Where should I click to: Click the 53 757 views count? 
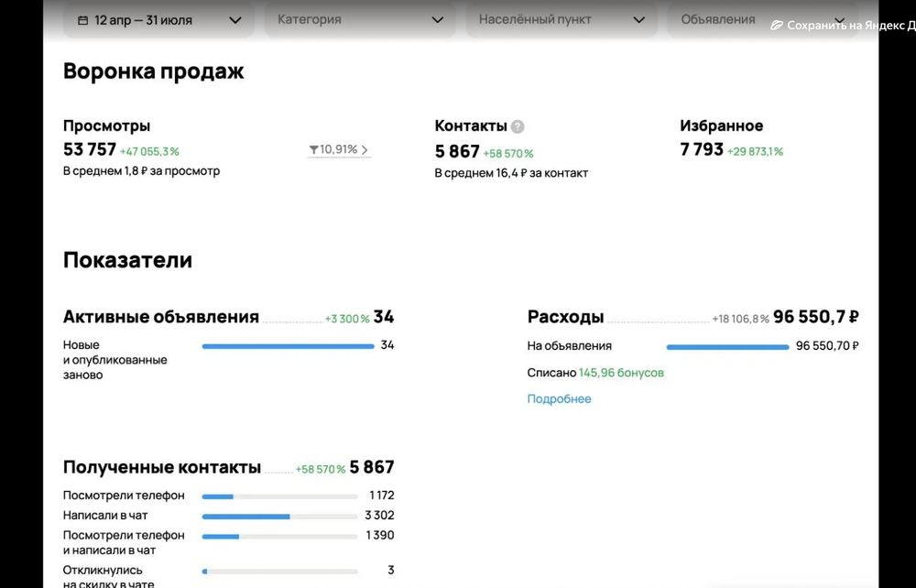tap(90, 149)
